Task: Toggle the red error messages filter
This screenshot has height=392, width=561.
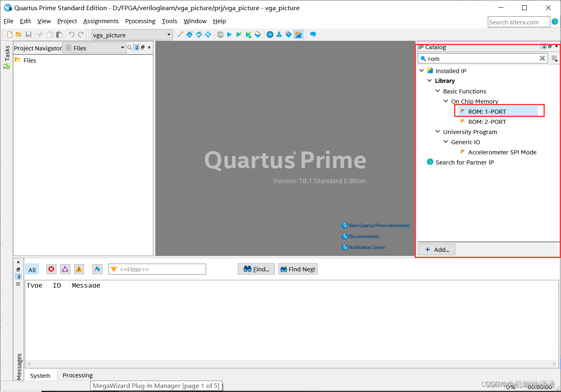Action: (x=51, y=269)
